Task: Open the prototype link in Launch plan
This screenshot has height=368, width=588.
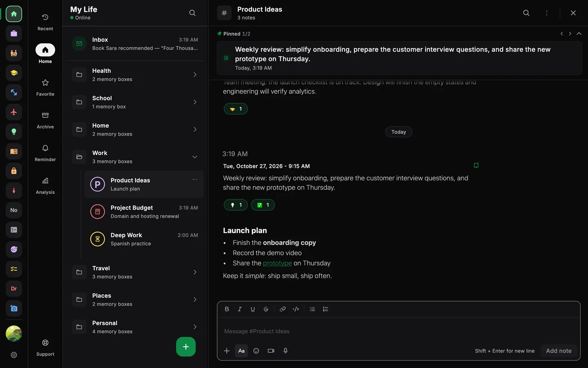Action: pyautogui.click(x=277, y=263)
